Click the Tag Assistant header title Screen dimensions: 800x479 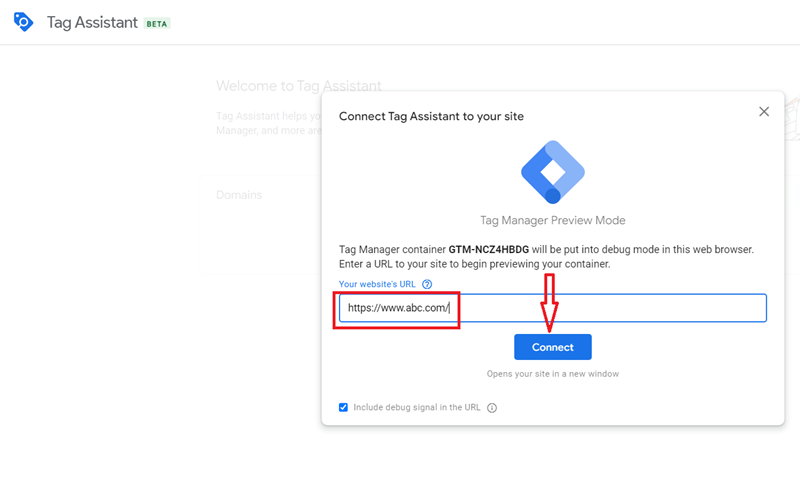click(x=92, y=22)
